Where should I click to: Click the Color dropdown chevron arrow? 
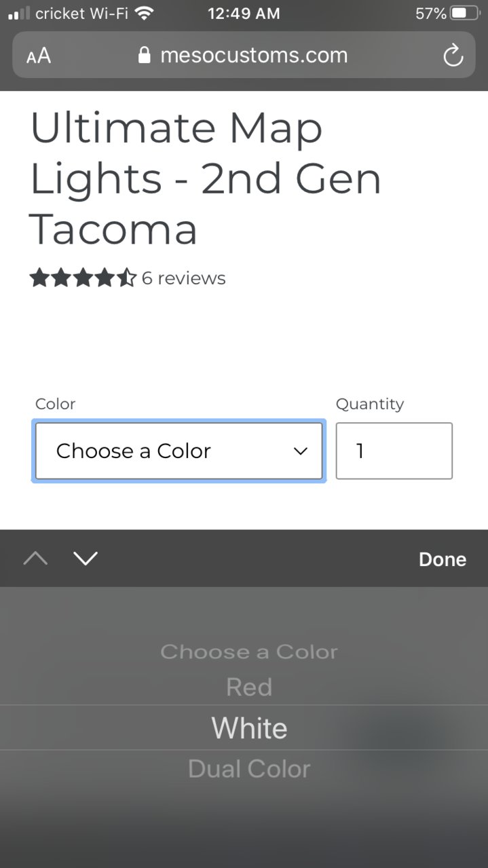tap(300, 451)
